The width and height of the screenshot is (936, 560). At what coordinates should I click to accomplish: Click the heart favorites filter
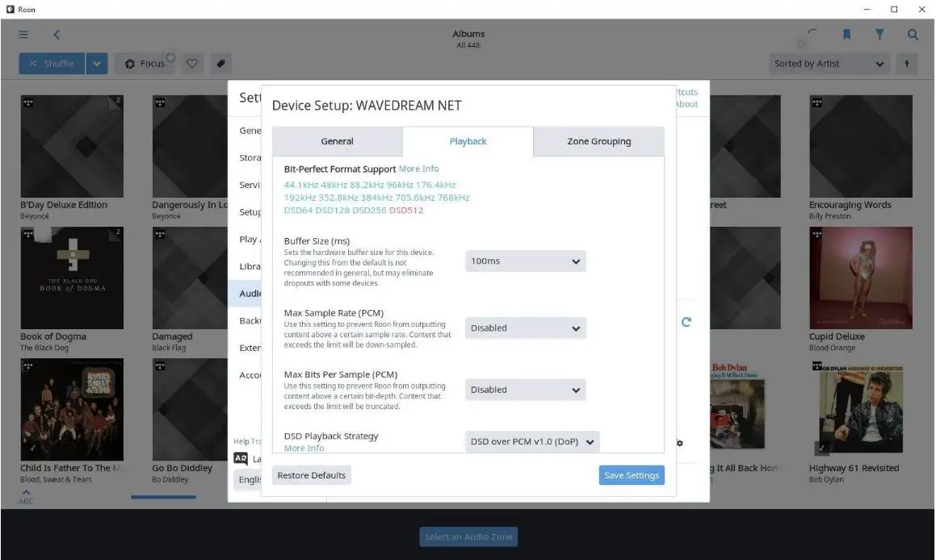pos(192,63)
